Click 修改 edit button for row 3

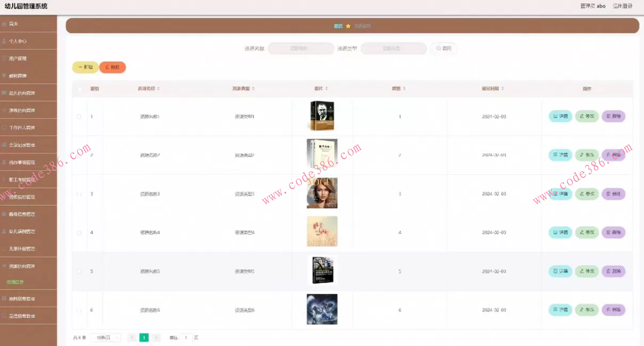tap(587, 194)
